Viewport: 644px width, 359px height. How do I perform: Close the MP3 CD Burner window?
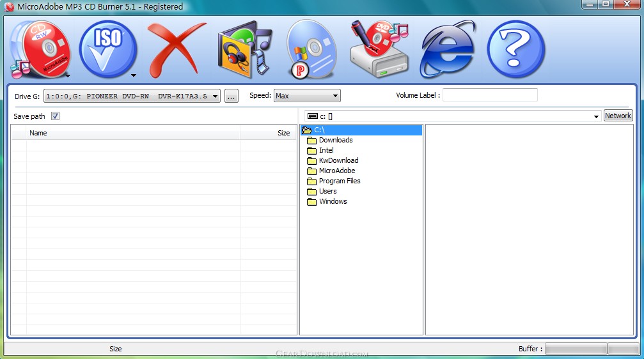point(627,4)
